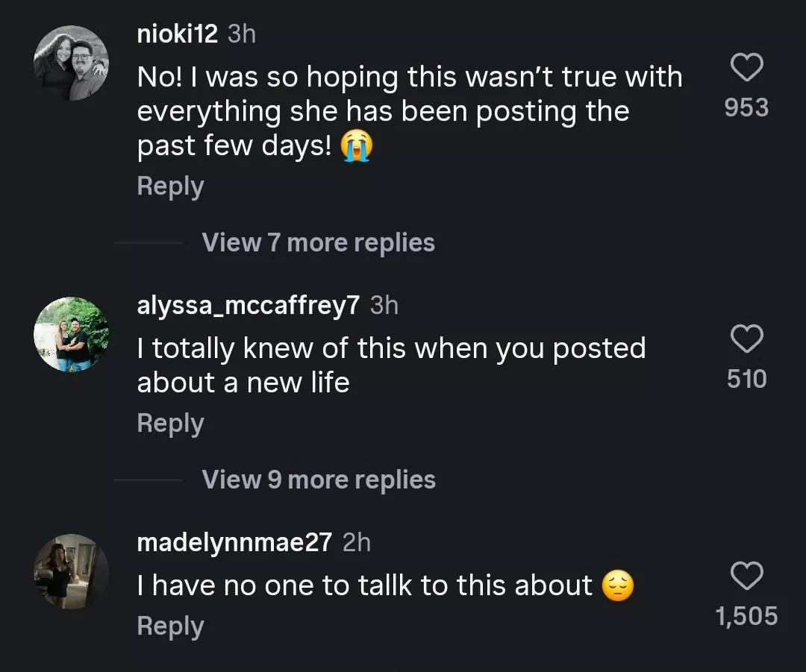Reply to madelynnmae27's comment
806x672 pixels.
pyautogui.click(x=170, y=627)
